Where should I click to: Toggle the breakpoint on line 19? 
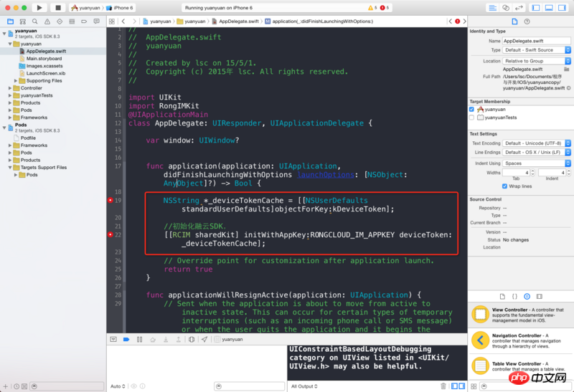tap(110, 200)
